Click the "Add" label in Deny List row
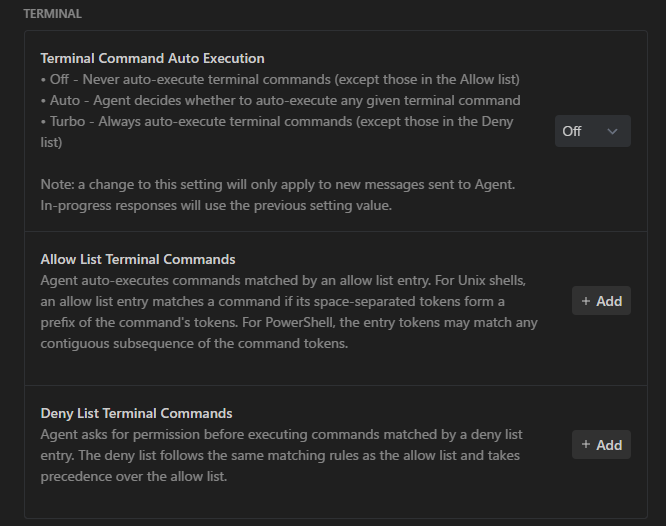666x526 pixels. pos(609,445)
